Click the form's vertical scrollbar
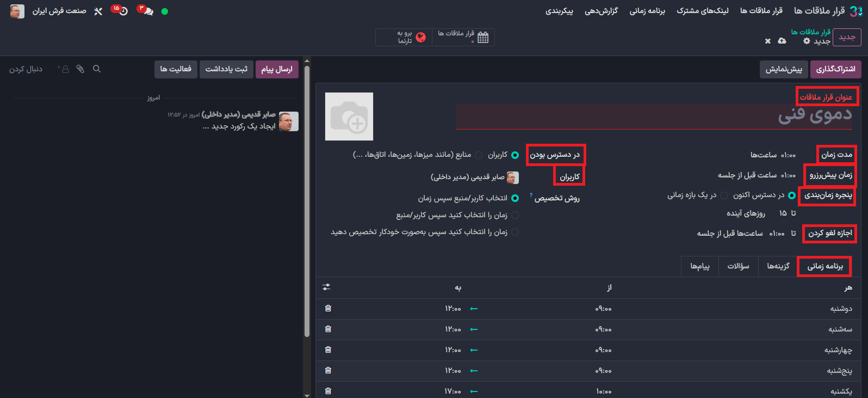Screen dimensions: 868x398 (x=307, y=218)
